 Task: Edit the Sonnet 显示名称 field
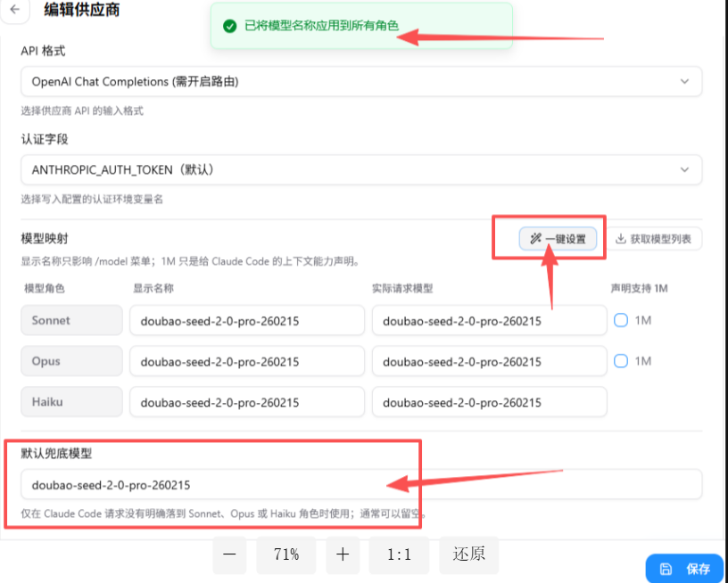tap(247, 321)
